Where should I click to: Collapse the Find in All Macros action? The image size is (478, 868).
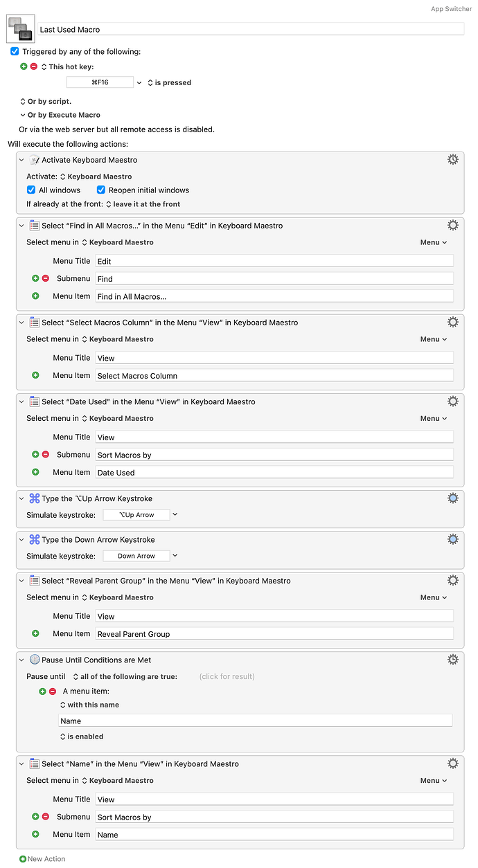click(21, 226)
